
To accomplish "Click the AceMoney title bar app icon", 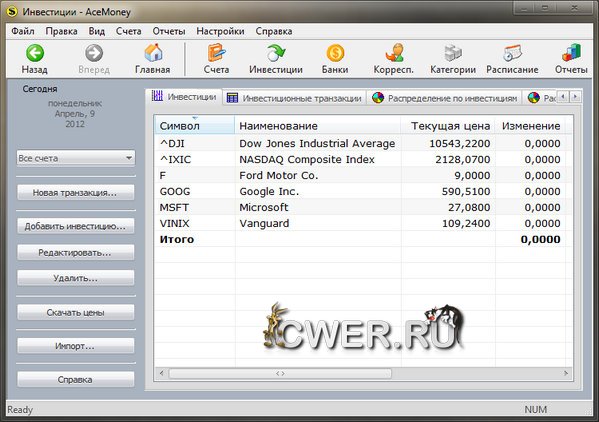I will [x=12, y=11].
